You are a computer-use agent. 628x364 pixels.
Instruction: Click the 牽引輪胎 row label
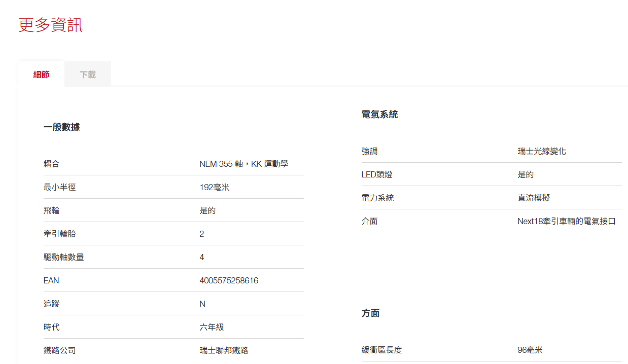(59, 234)
